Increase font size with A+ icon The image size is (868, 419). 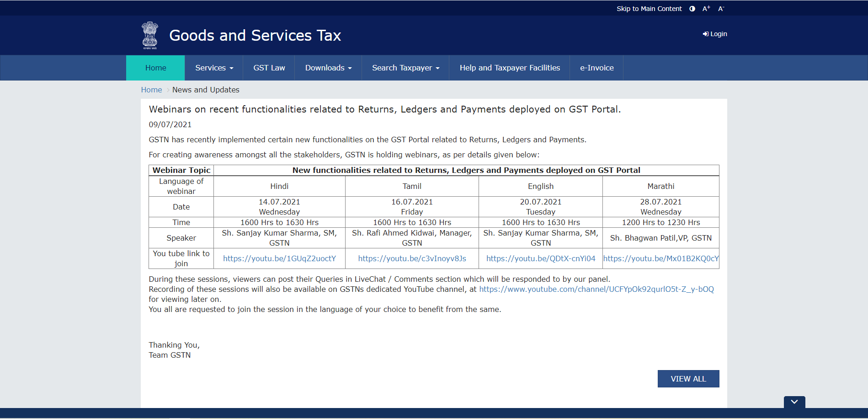coord(706,9)
